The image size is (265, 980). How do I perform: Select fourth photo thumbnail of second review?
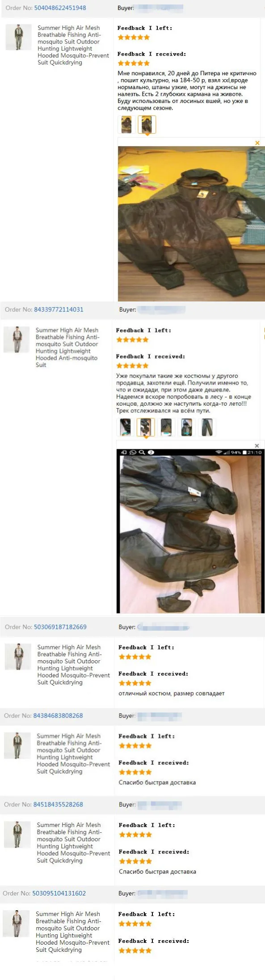tap(187, 427)
